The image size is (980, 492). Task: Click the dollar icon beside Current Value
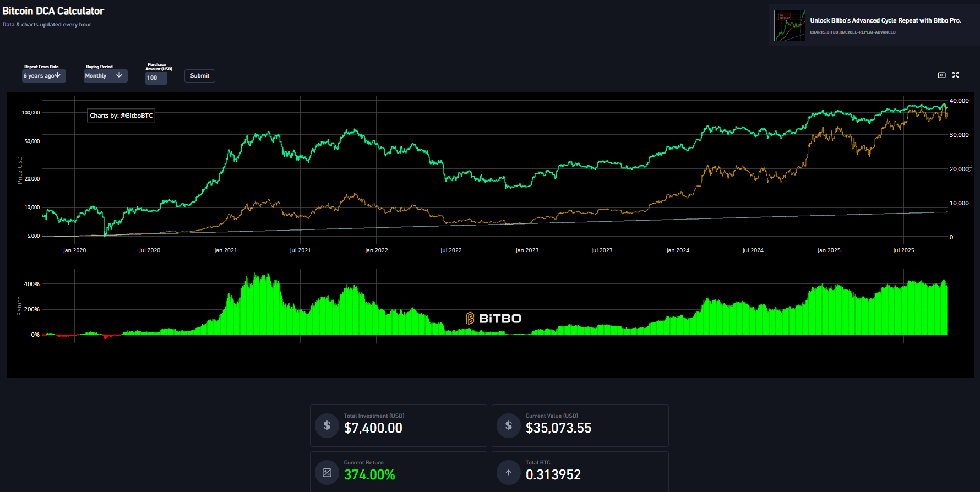click(509, 425)
